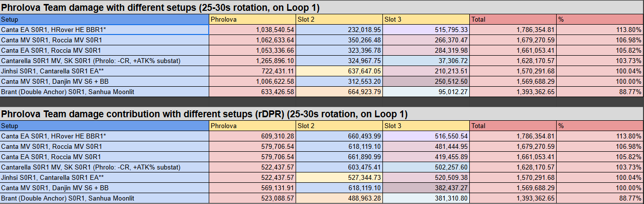Click the % header in the rDPR table

click(600, 126)
